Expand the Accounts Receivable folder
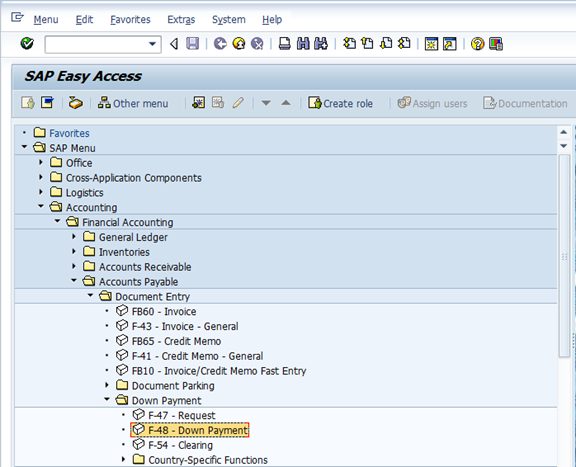576x467 pixels. (x=74, y=266)
